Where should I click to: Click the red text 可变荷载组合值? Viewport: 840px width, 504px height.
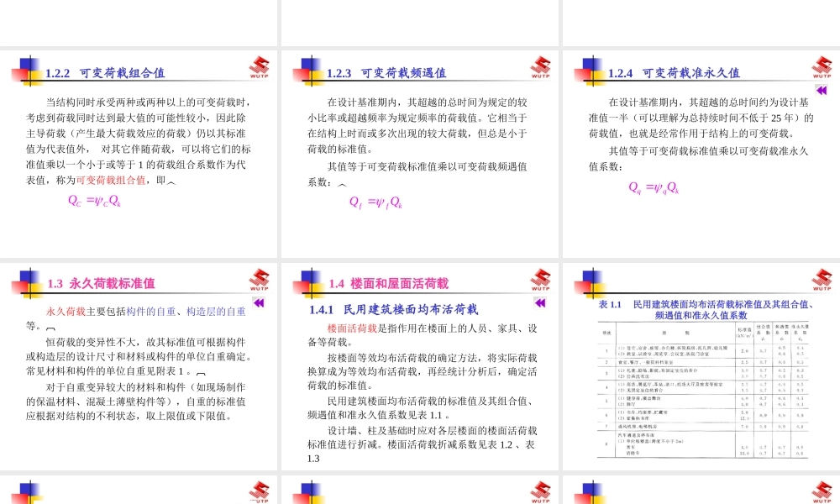[110, 180]
